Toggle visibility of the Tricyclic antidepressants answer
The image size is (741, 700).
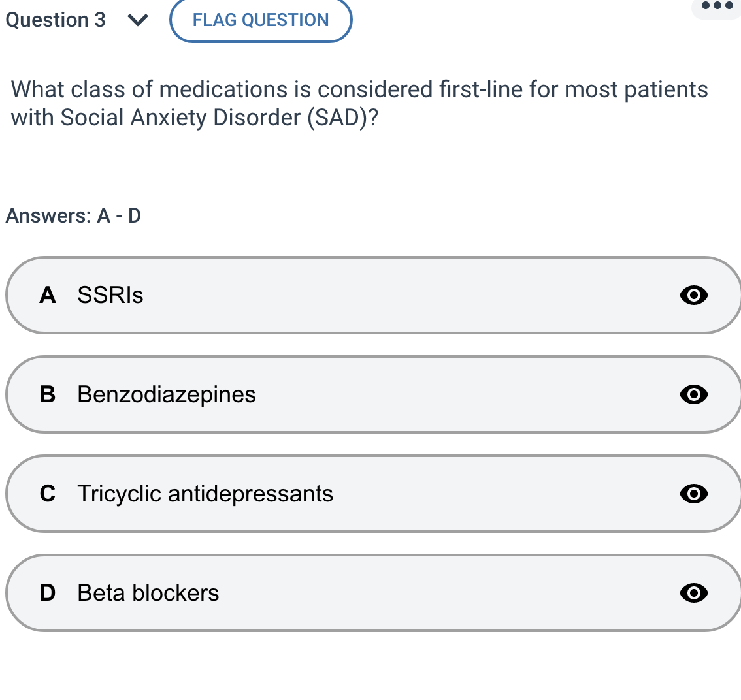694,494
